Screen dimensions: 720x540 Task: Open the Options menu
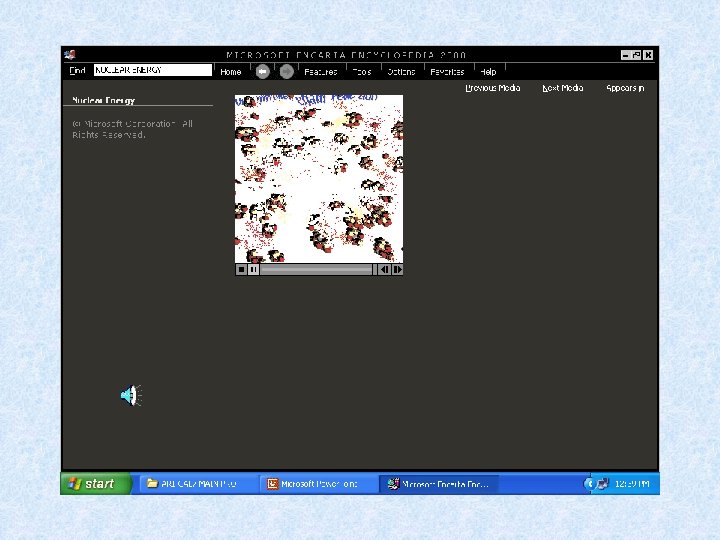[x=401, y=72]
